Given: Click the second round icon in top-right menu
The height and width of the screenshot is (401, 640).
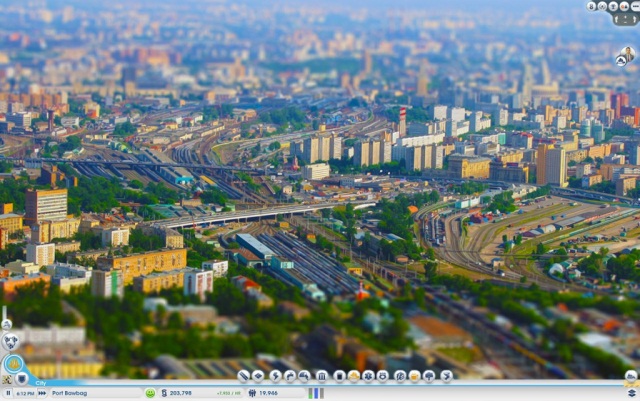Looking at the screenshot, I should tap(602, 6).
